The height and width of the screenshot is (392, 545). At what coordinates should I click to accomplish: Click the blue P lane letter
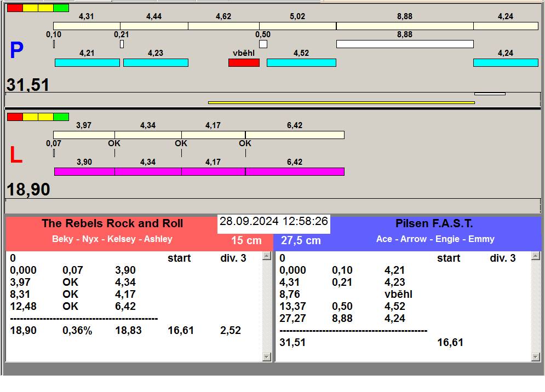16,51
